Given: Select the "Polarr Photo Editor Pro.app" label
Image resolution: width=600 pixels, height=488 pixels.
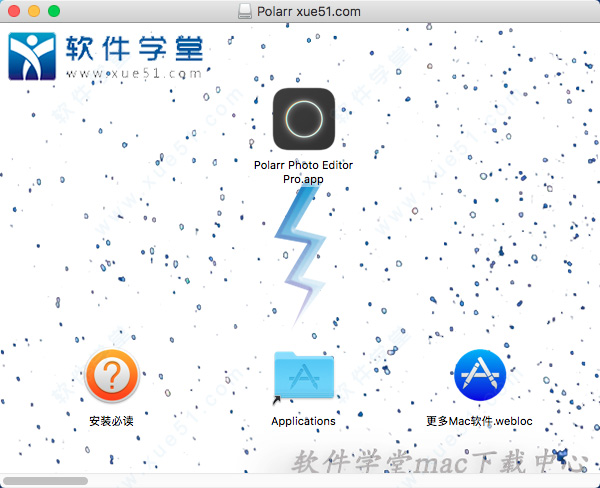Looking at the screenshot, I should tap(303, 172).
